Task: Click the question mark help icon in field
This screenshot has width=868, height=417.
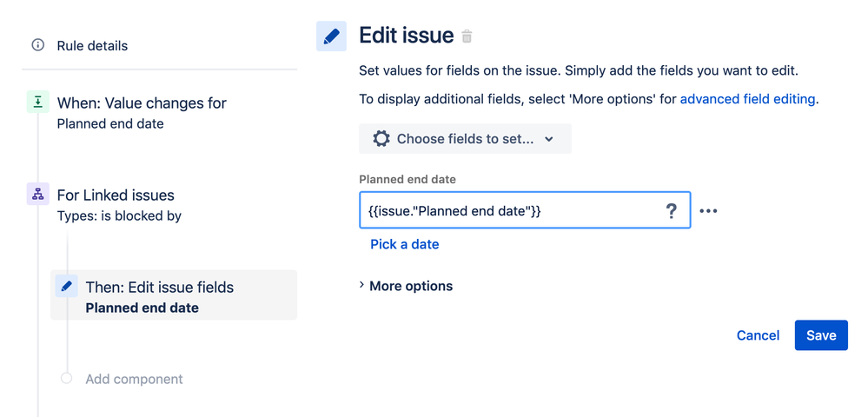Action: pos(671,211)
